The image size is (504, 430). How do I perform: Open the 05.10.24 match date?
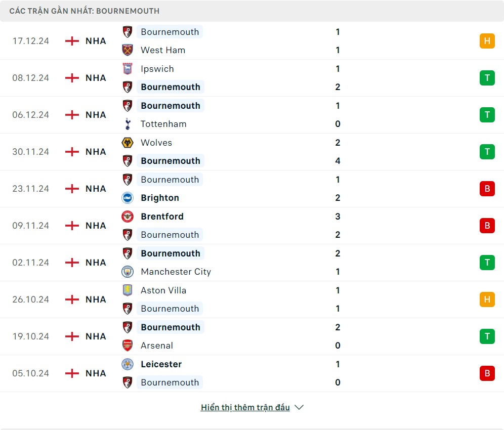[x=31, y=373]
